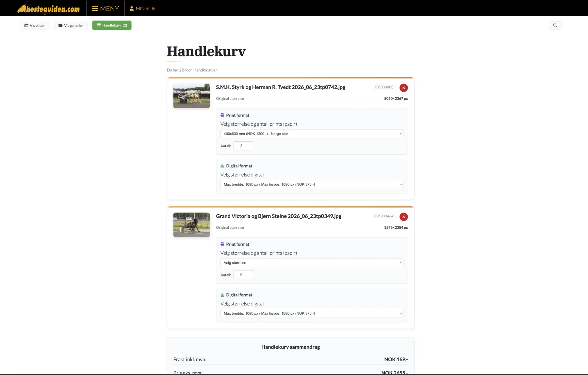Open the green Handlekurv (2) button
Image resolution: width=588 pixels, height=375 pixels.
click(x=112, y=25)
